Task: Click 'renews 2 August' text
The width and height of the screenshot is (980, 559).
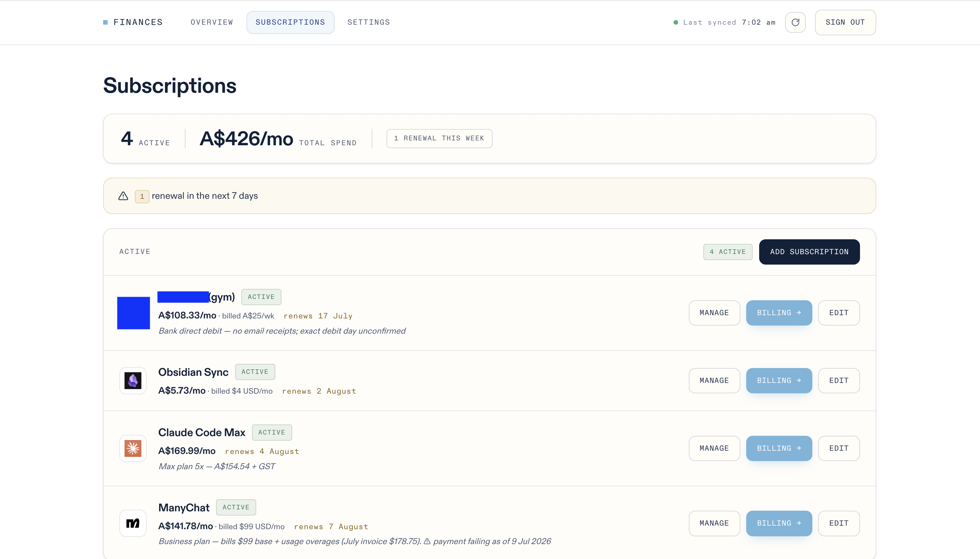Action: pos(319,391)
